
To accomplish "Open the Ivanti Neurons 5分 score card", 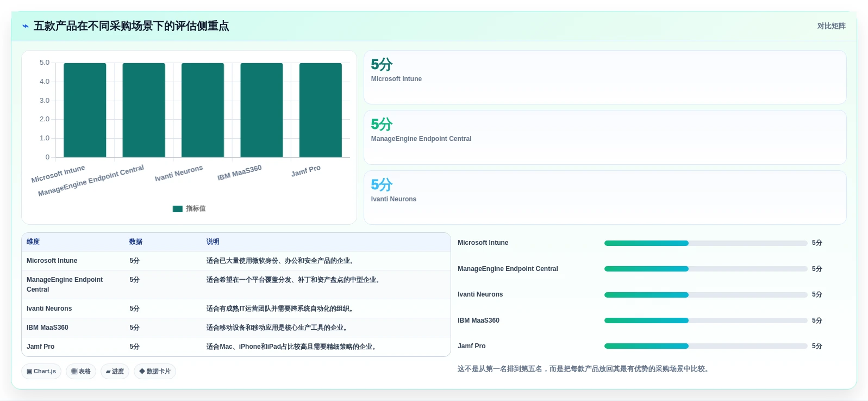I will click(605, 198).
